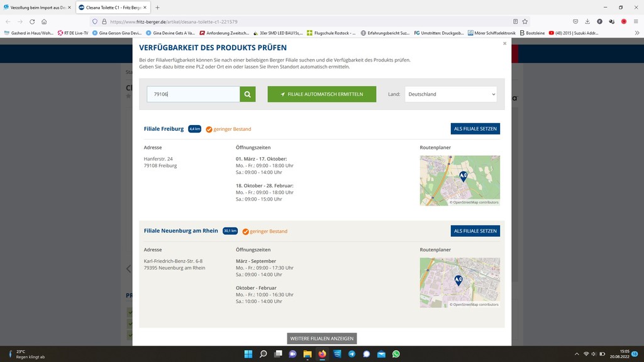The height and width of the screenshot is (362, 644).
Task: Bookmark this page with the star
Action: [x=525, y=22]
